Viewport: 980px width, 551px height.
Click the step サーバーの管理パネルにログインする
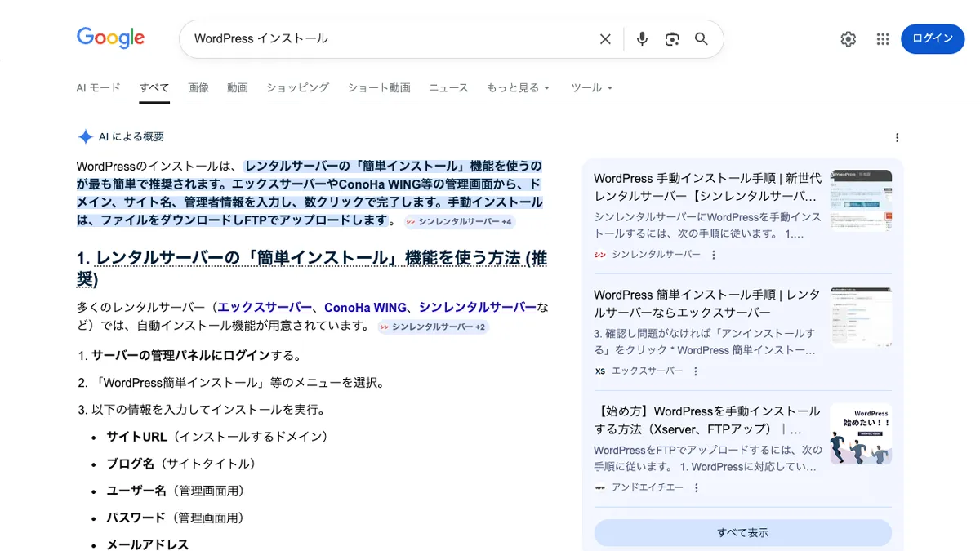[197, 355]
